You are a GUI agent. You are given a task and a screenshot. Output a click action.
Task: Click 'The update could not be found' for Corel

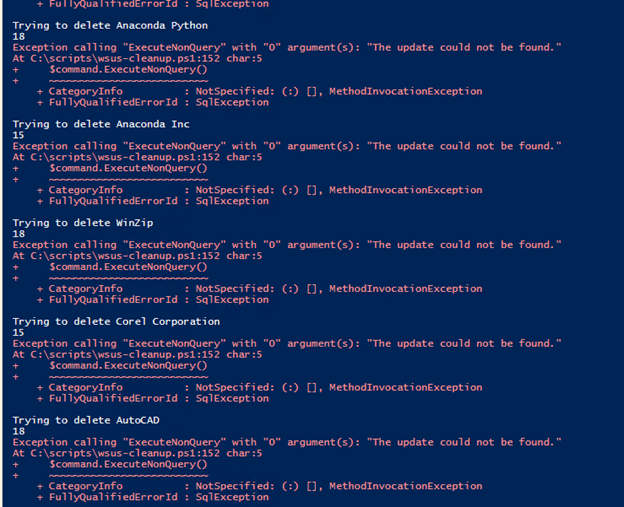click(464, 344)
